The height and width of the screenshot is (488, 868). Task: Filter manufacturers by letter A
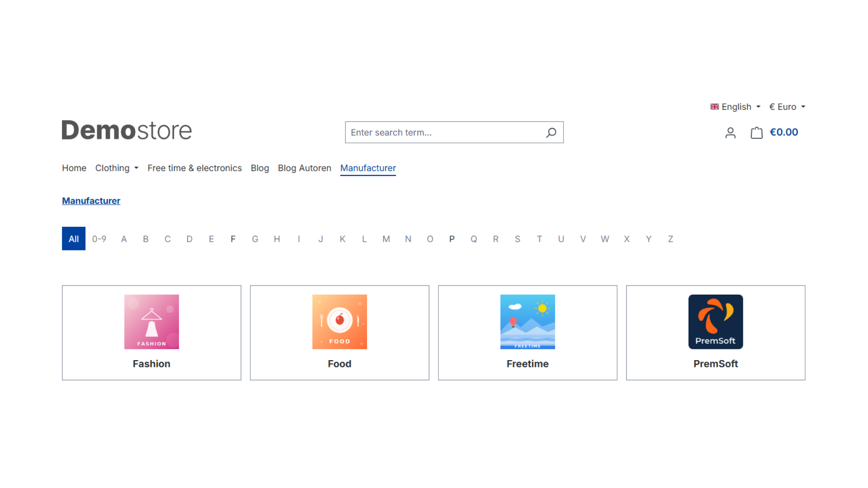(x=124, y=239)
